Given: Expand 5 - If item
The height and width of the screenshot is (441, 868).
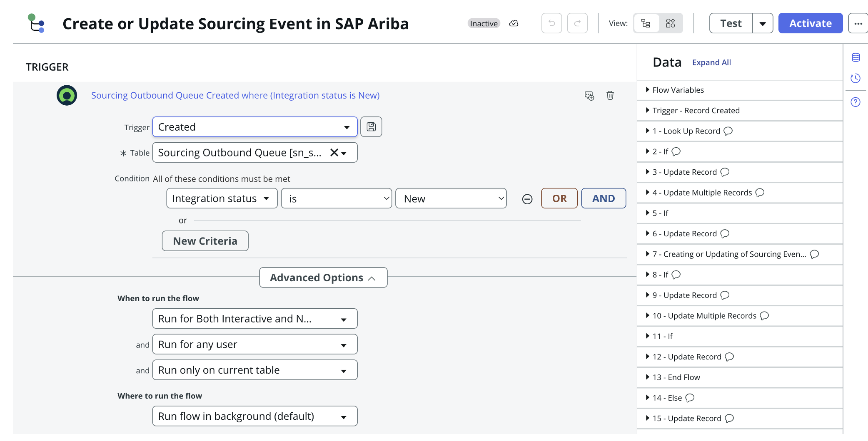Looking at the screenshot, I should click(647, 213).
